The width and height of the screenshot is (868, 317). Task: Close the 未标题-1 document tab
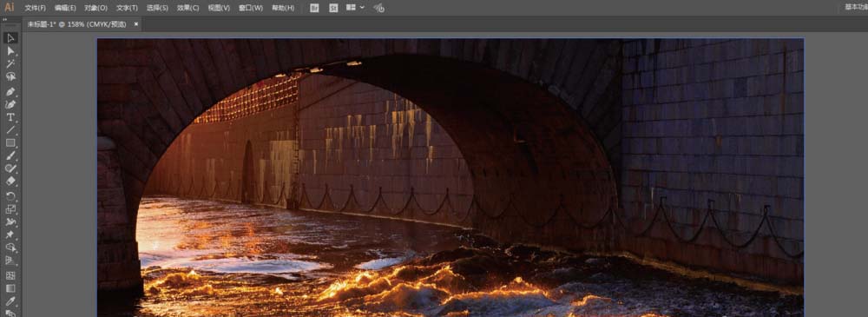[x=136, y=23]
